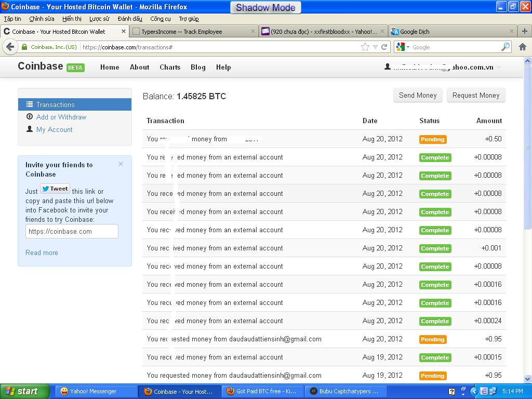Open the Windows start button

tap(25, 392)
